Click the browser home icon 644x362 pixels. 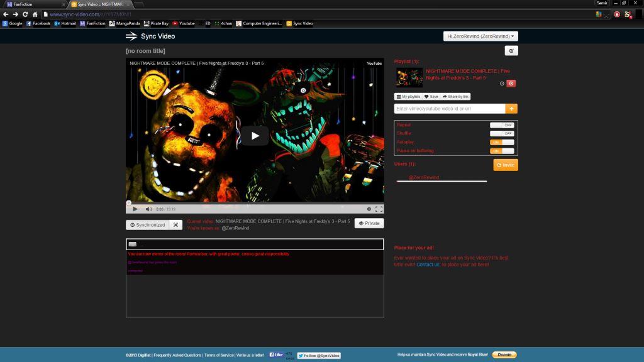pos(35,14)
